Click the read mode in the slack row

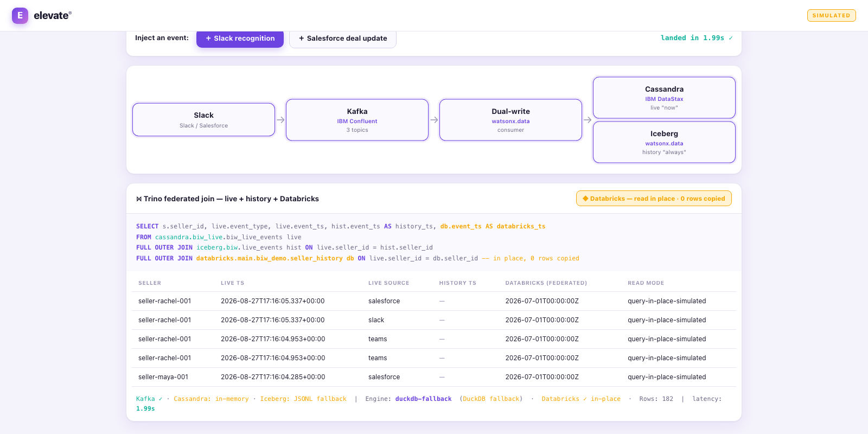click(x=667, y=320)
